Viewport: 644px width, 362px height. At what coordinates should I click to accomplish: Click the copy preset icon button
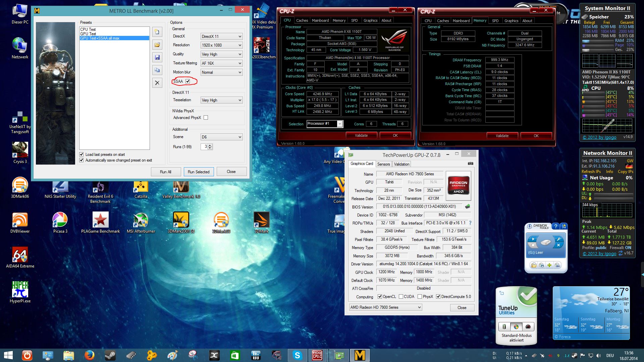pos(157,70)
